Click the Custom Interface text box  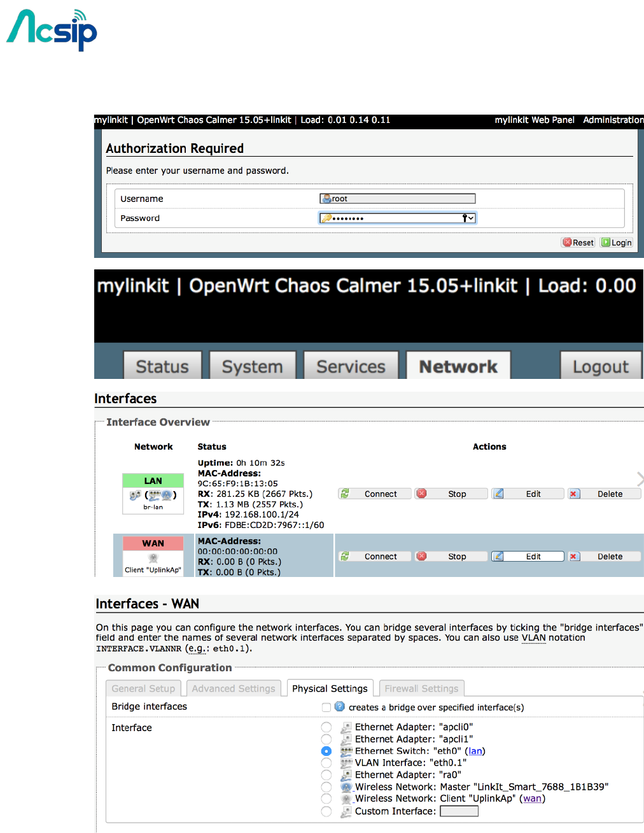(459, 811)
